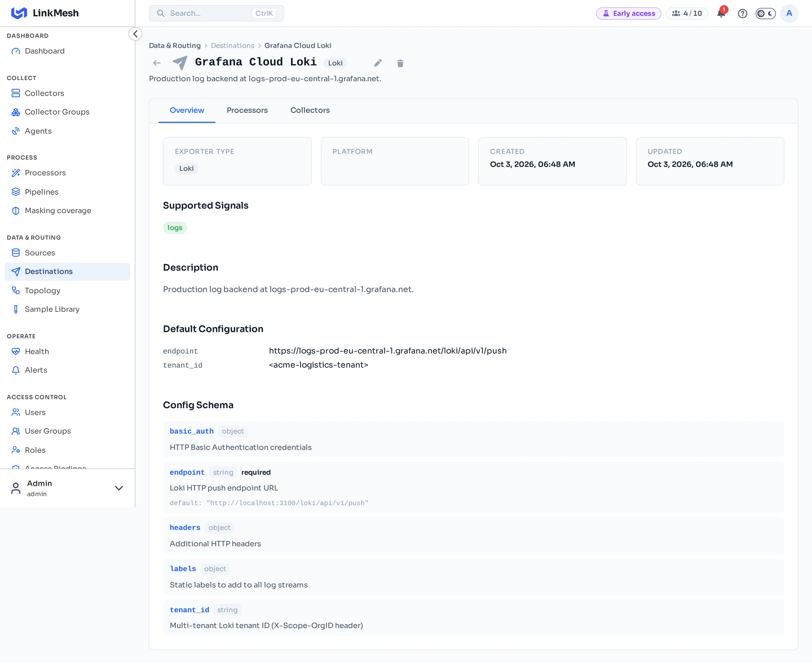Open Alerts in the sidebar
Image resolution: width=812 pixels, height=663 pixels.
point(67,370)
